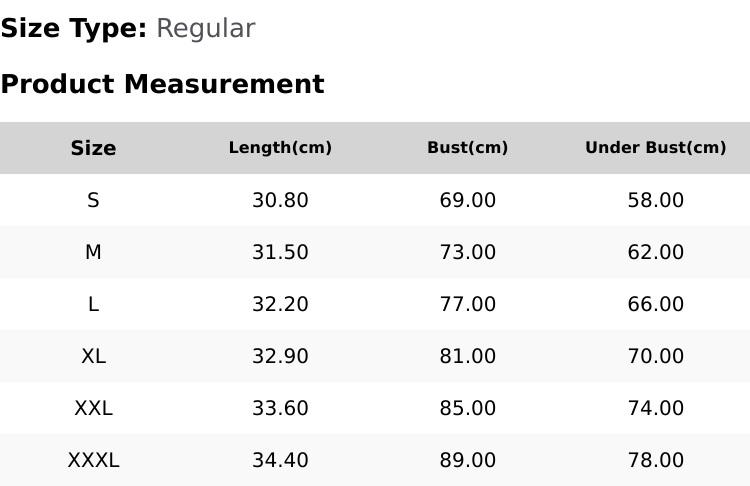Click the 73.00 bust value
The image size is (750, 486).
coord(468,252)
